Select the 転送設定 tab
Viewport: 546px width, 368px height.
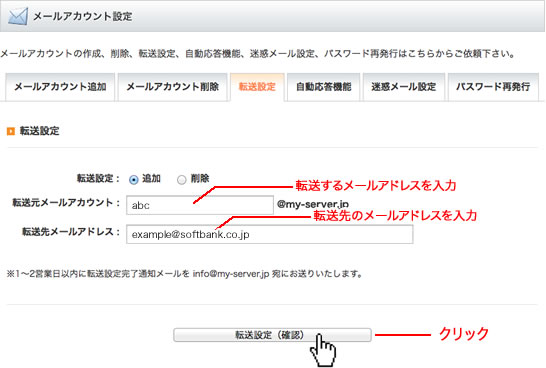[x=257, y=87]
